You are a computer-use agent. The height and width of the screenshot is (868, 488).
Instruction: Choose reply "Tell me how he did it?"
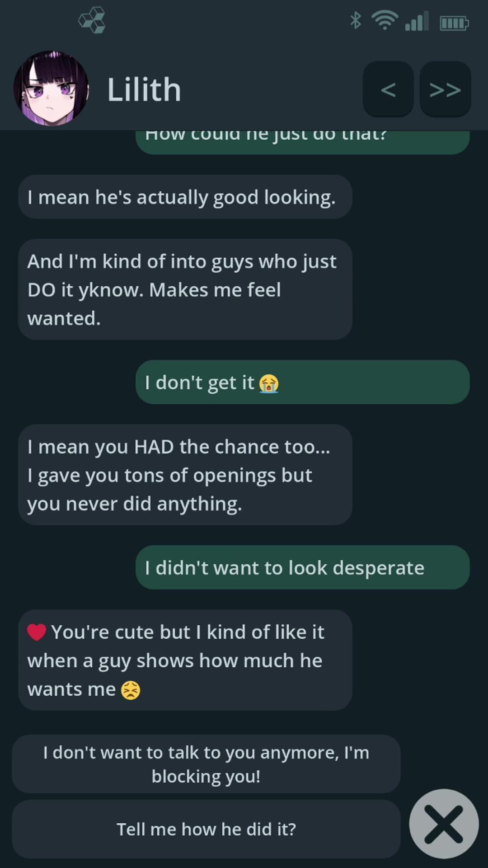(206, 829)
